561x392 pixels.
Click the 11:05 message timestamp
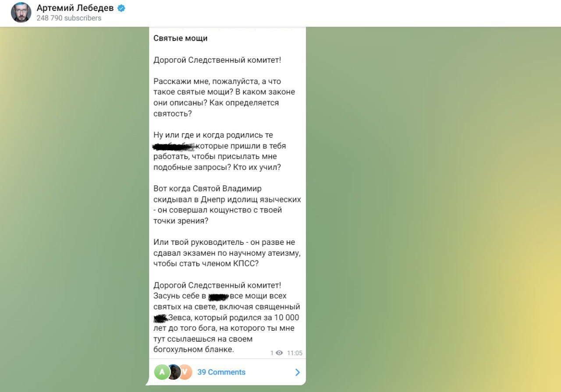tap(295, 353)
